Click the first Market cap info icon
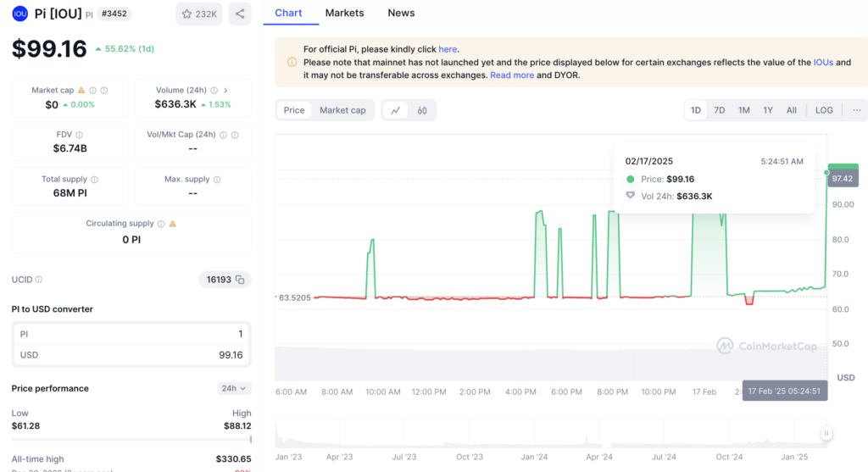This screenshot has height=472, width=868. [x=93, y=90]
